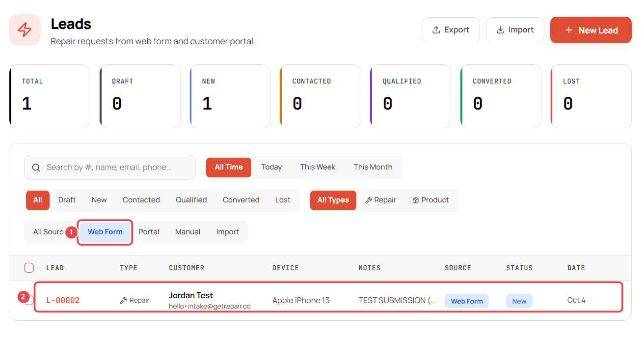Click the Oct 4 date cell
Screen dimensions: 644x338
[576, 300]
